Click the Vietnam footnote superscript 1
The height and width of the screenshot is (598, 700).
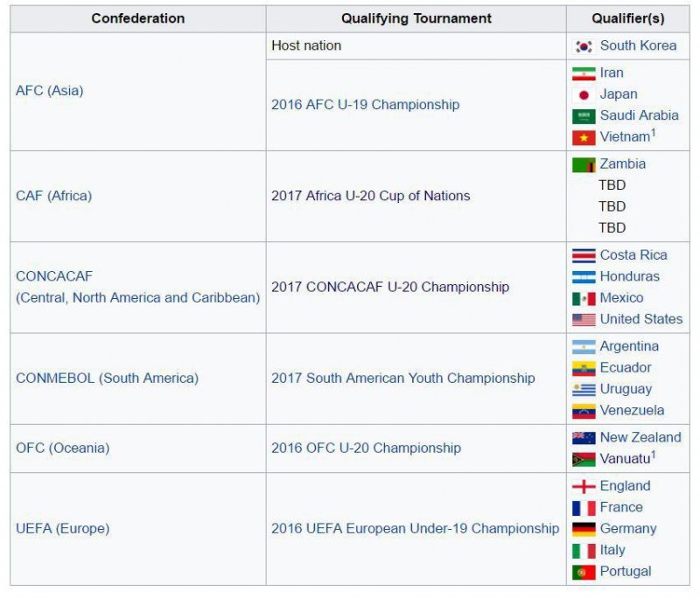653,132
